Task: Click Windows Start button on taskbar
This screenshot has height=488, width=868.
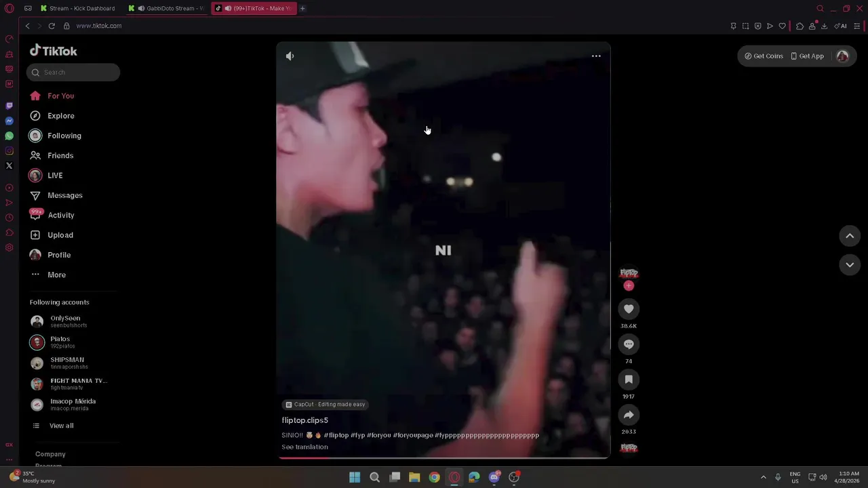Action: click(355, 477)
